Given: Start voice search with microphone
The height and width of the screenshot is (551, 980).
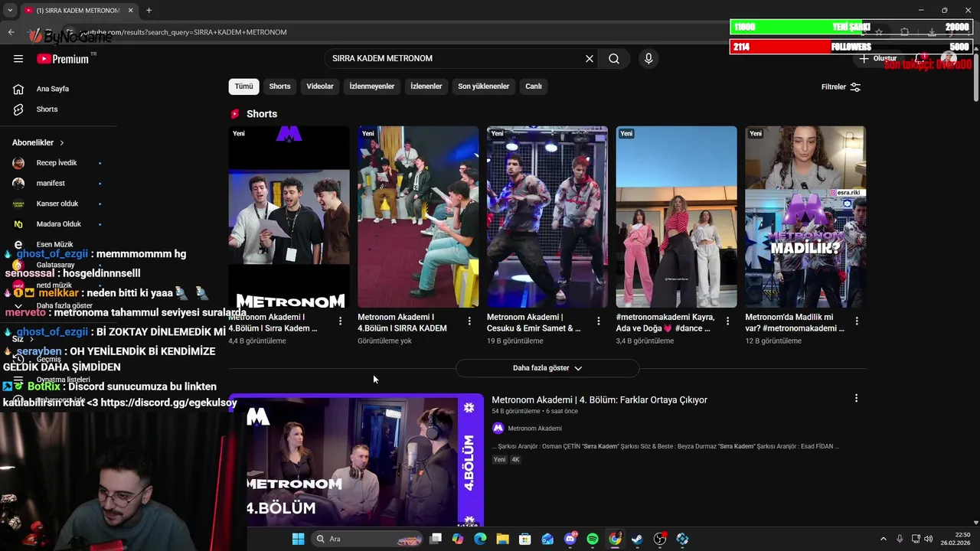Looking at the screenshot, I should [648, 59].
